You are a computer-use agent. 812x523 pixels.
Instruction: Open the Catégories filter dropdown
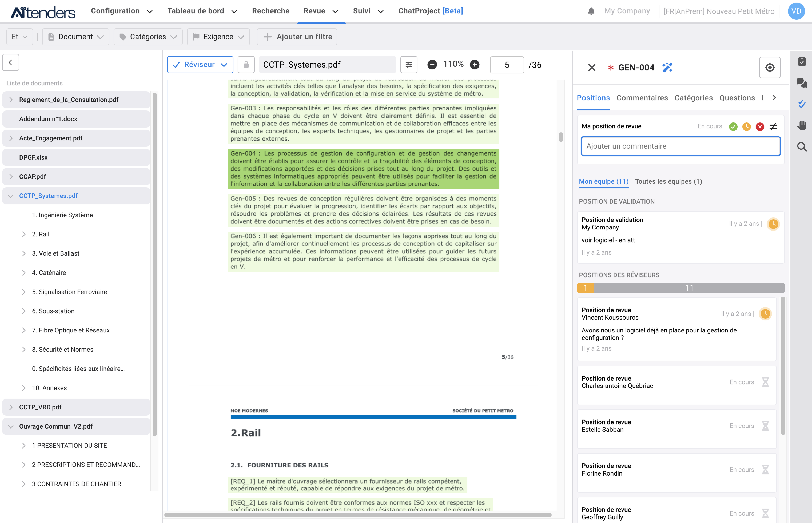click(x=148, y=37)
